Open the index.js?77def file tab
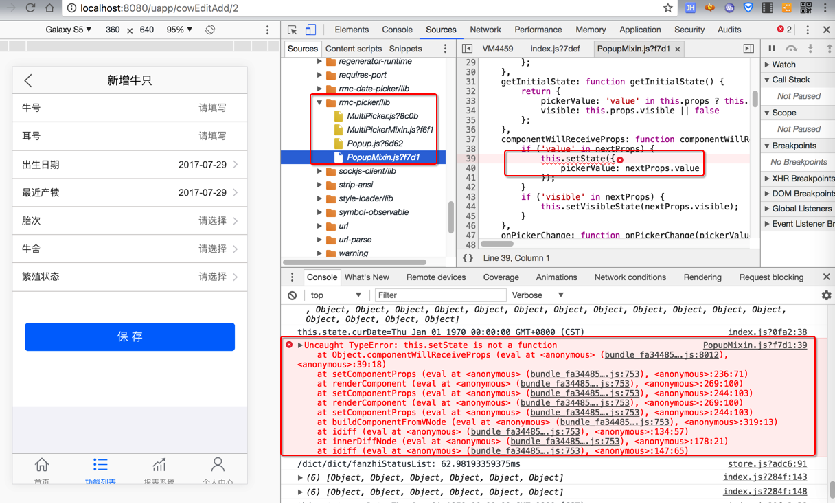The width and height of the screenshot is (835, 504). [x=555, y=49]
